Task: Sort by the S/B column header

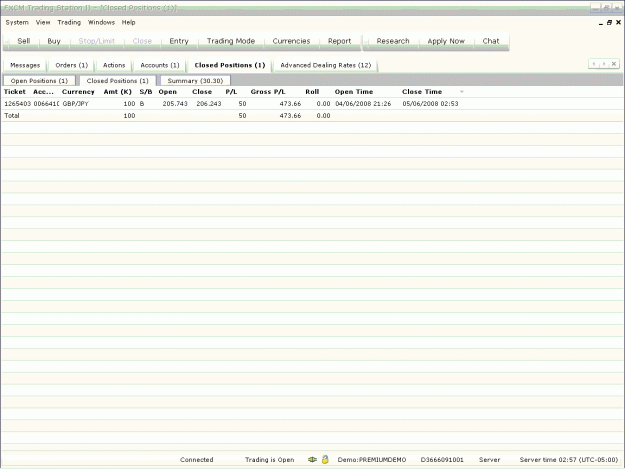Action: pos(146,92)
